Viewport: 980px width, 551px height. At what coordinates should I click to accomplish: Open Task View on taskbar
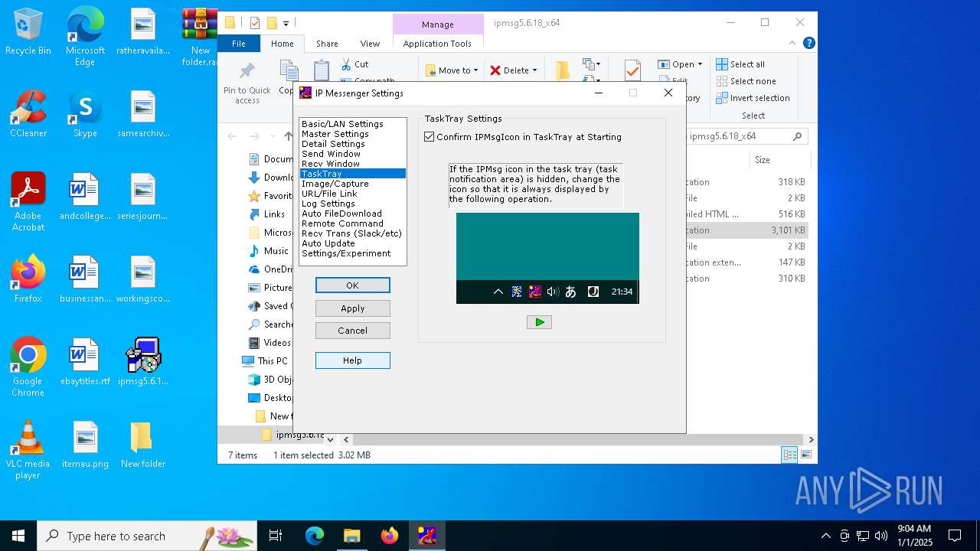click(x=276, y=536)
